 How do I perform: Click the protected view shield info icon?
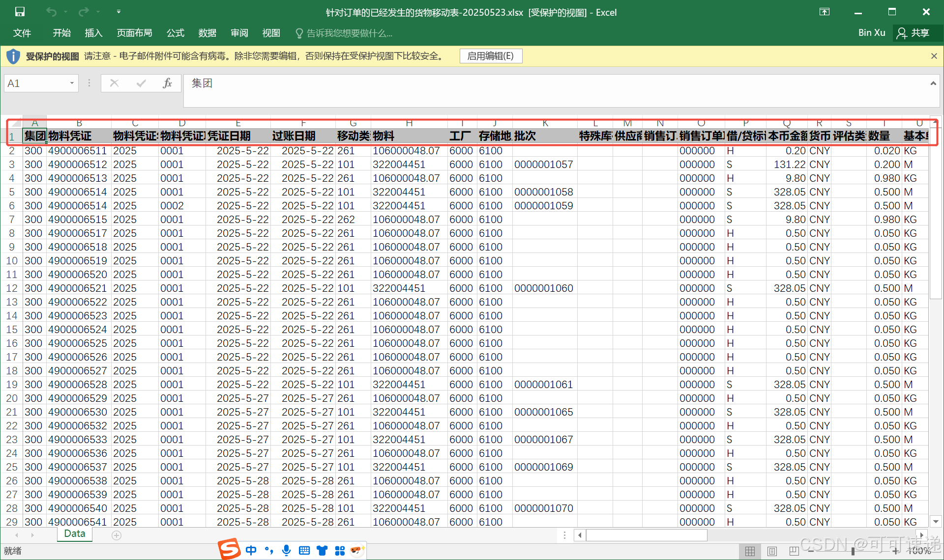click(13, 56)
